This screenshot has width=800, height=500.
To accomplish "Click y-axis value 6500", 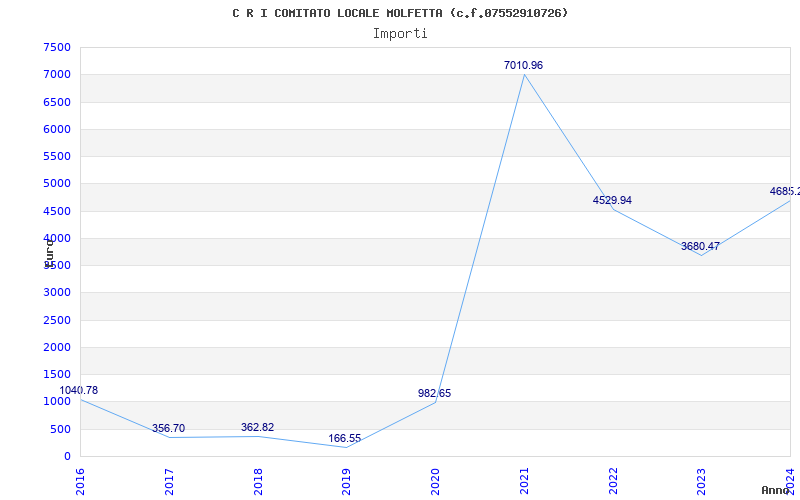I will (x=57, y=102).
